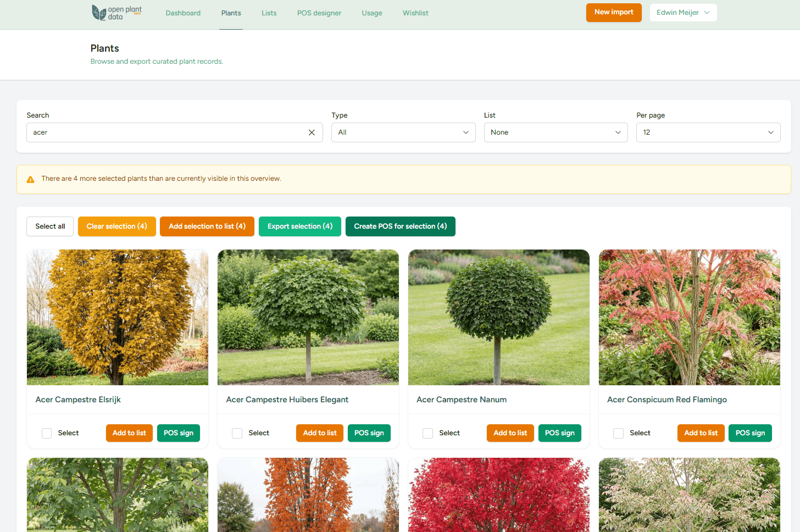
Task: Open the Plants tab
Action: click(x=231, y=13)
